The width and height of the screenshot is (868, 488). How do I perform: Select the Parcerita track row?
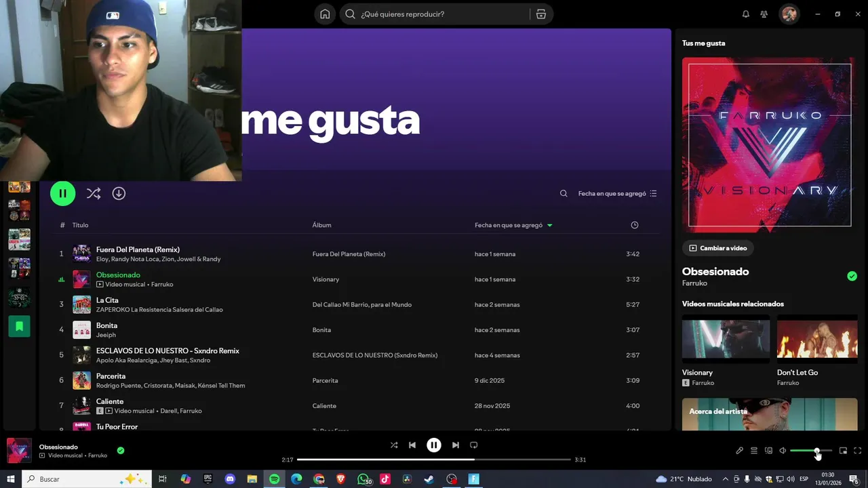coord(349,380)
